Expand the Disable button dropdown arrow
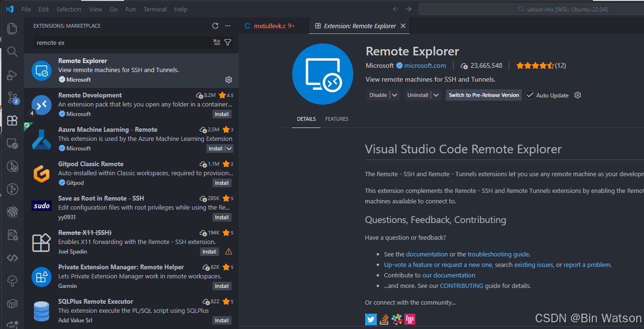The width and height of the screenshot is (644, 329). coord(395,95)
